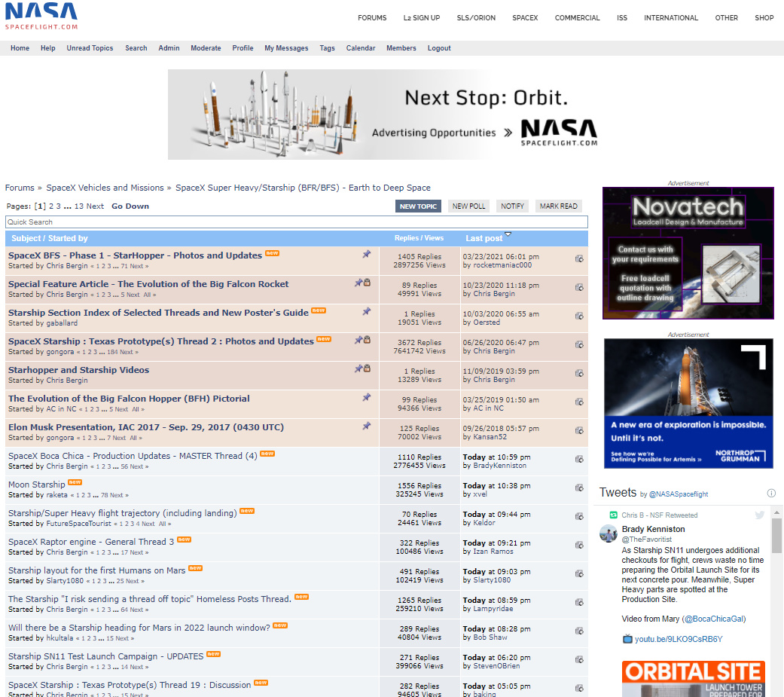784x697 pixels.
Task: Open the Moon Starship thread
Action: click(36, 485)
